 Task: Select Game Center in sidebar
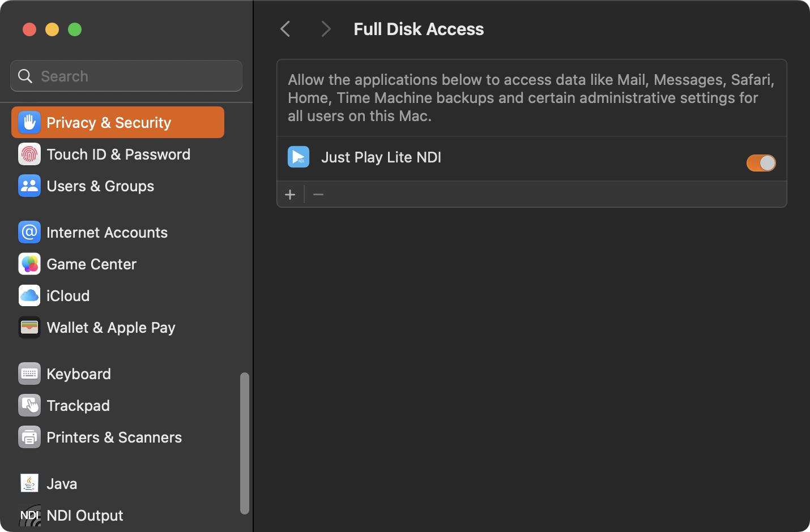coord(118,264)
